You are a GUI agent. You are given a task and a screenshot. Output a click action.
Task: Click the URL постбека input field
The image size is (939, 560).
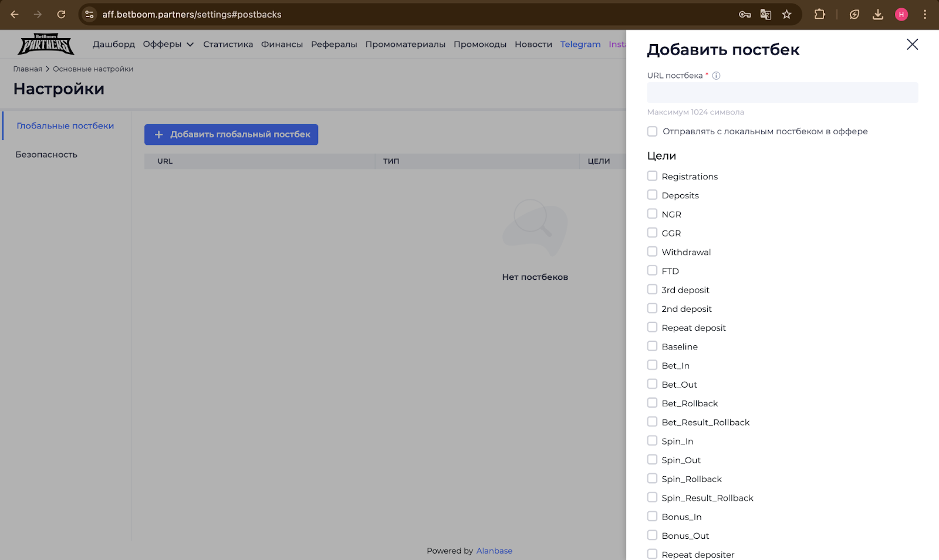782,93
